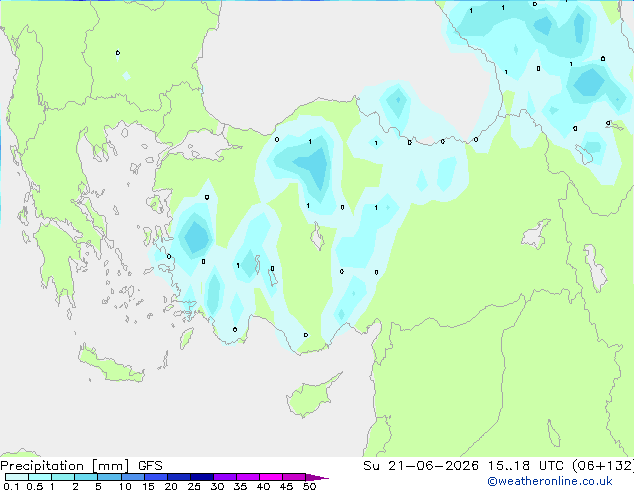Screen dimensions: 634x490
Task: Click the forecast run label '(06+132)'
Action: point(603,466)
